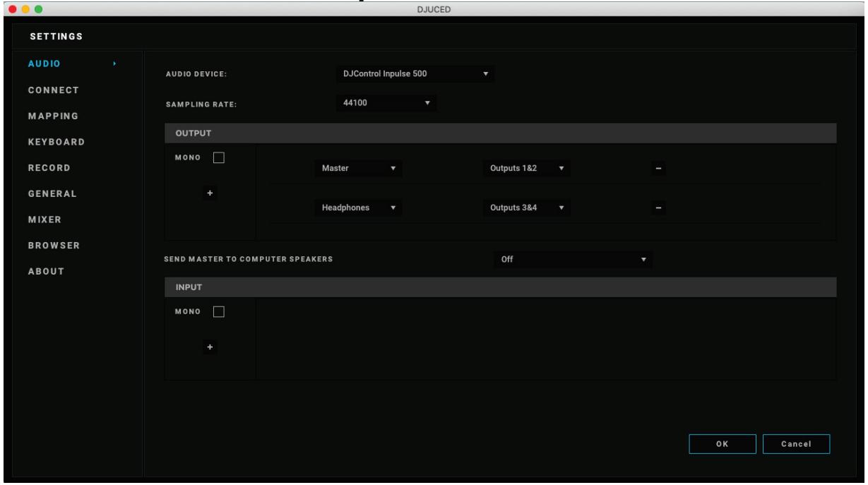
Task: Click the SEND MASTER TO COMPUTER SPEAKERS label
Action: tap(249, 258)
